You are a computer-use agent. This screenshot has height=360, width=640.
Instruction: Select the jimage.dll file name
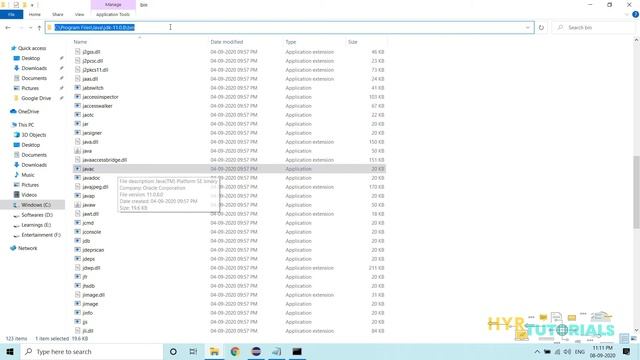click(x=93, y=295)
